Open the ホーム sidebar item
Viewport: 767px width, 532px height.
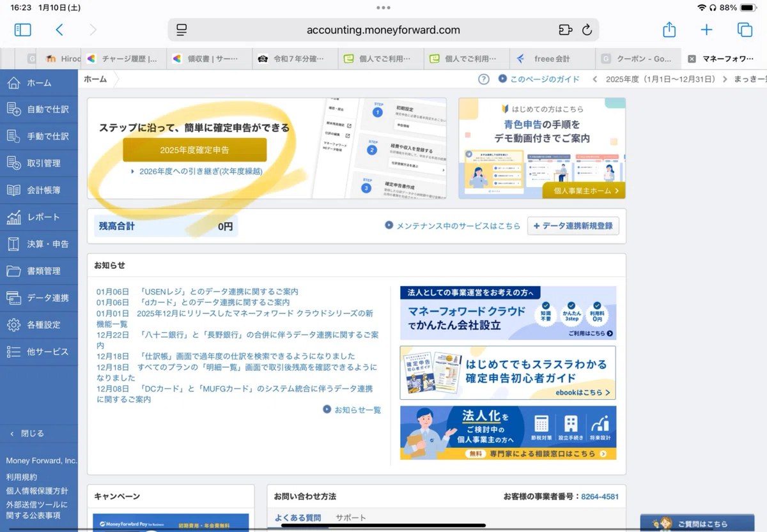click(x=38, y=83)
